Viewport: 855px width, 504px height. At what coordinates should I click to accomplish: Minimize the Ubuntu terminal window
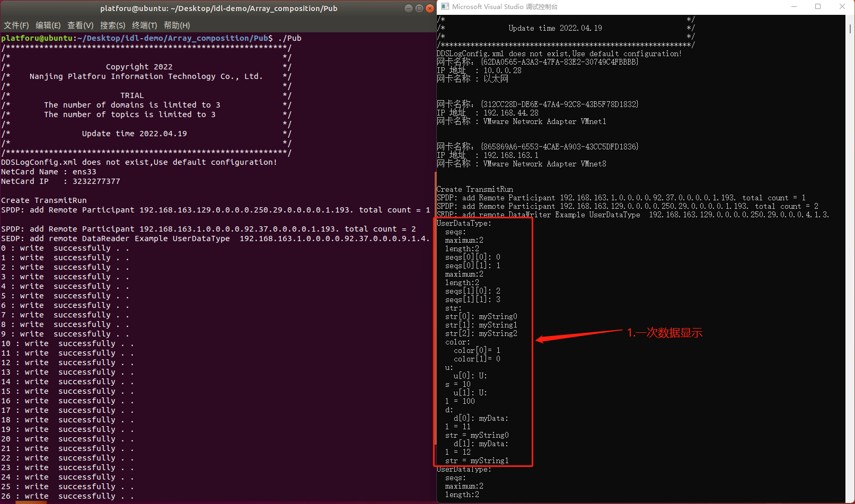(x=409, y=8)
